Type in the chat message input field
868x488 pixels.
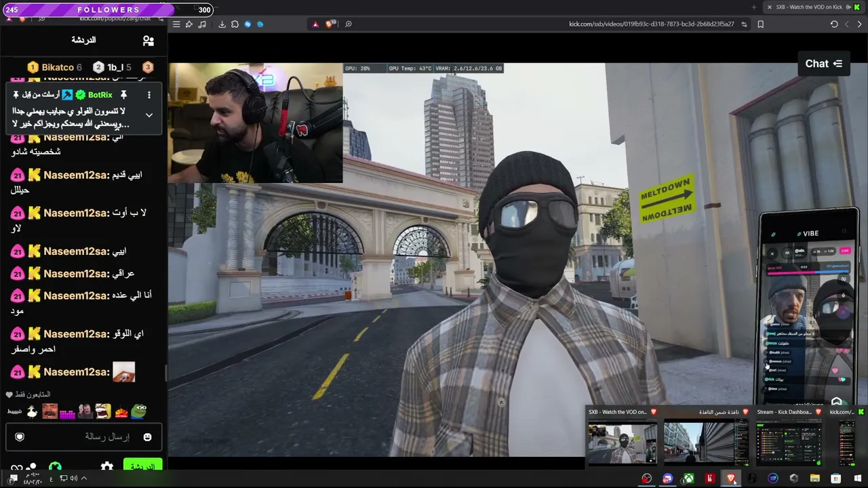coord(84,437)
